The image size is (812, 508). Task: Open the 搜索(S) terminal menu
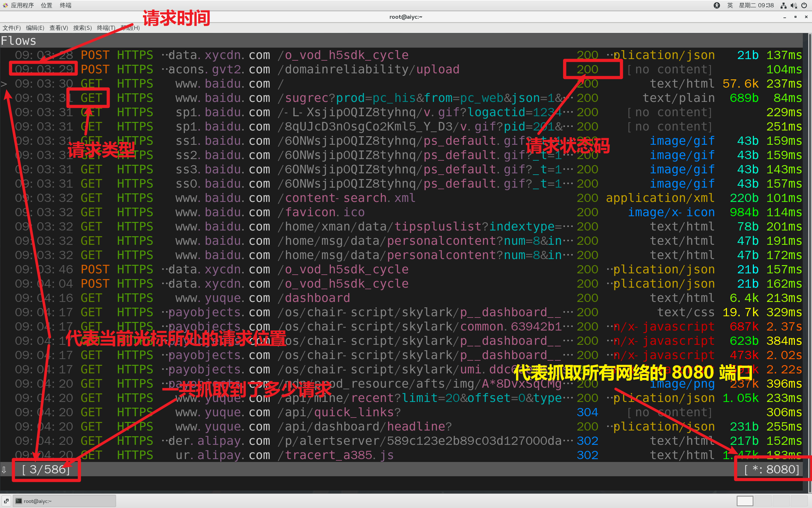[82, 28]
